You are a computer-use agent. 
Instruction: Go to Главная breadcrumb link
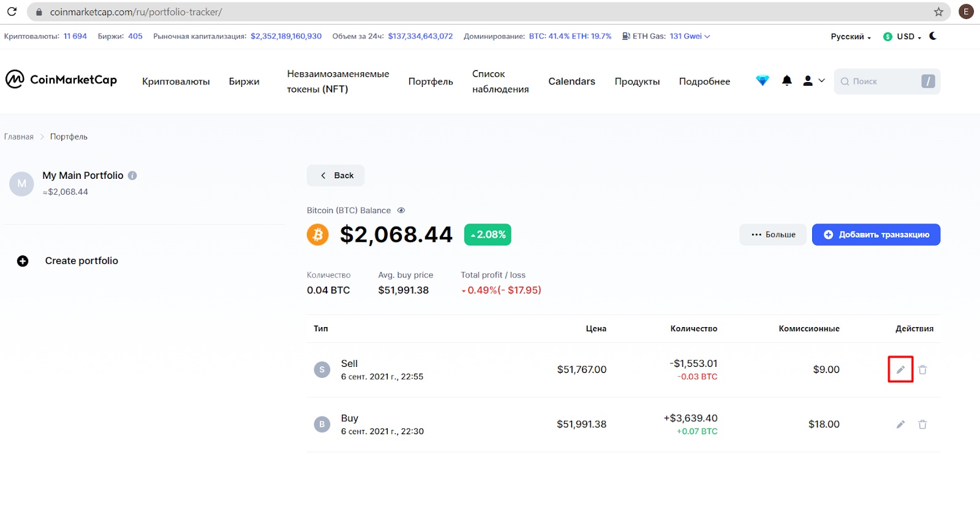point(19,137)
